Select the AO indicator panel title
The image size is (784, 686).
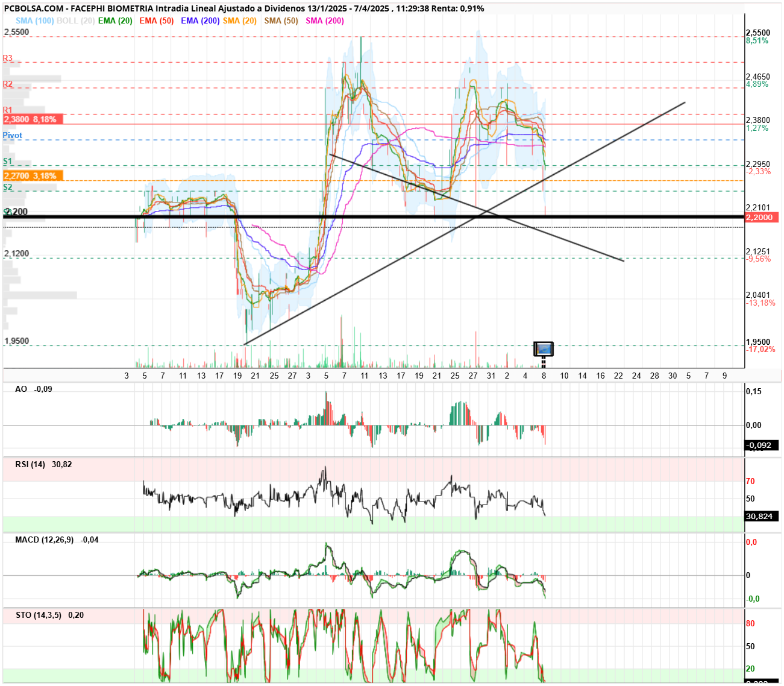pos(21,389)
